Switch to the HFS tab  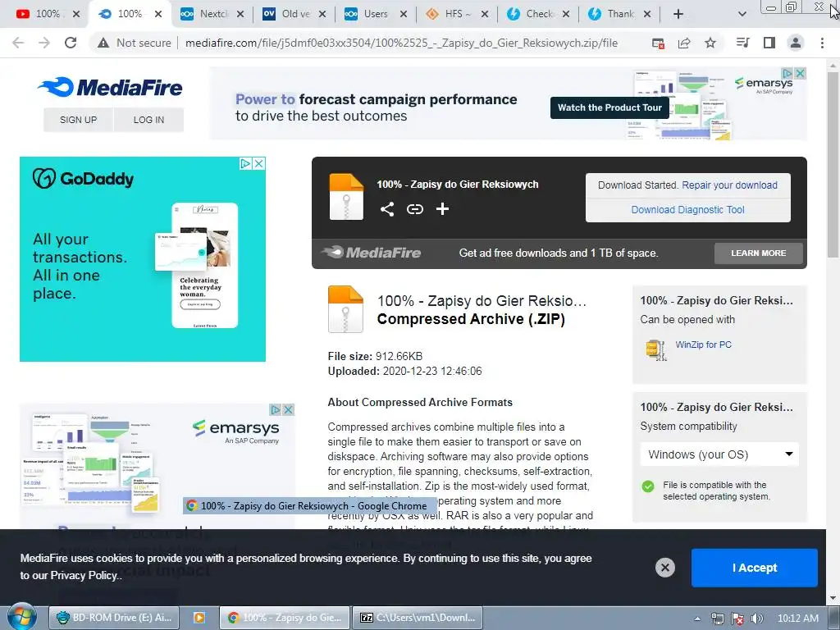456,14
